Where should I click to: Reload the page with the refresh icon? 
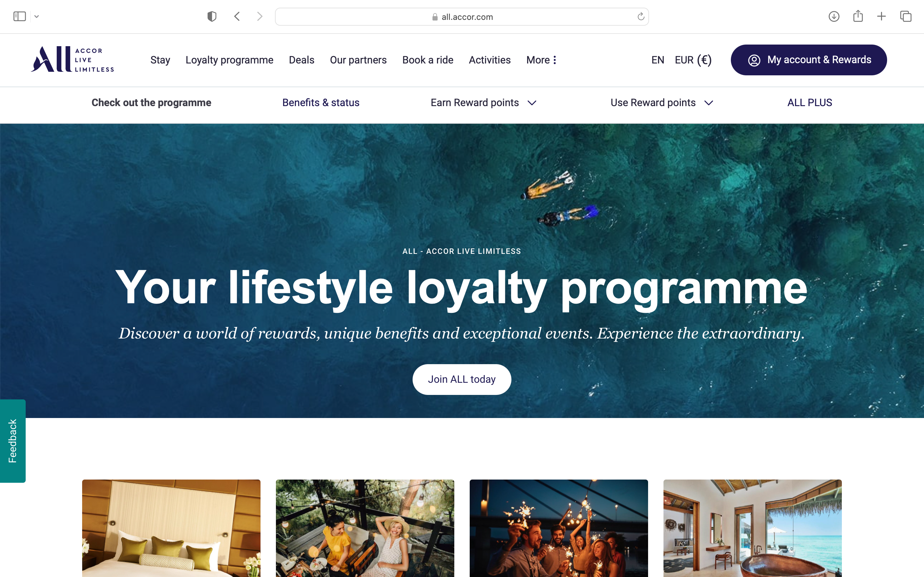click(x=641, y=16)
